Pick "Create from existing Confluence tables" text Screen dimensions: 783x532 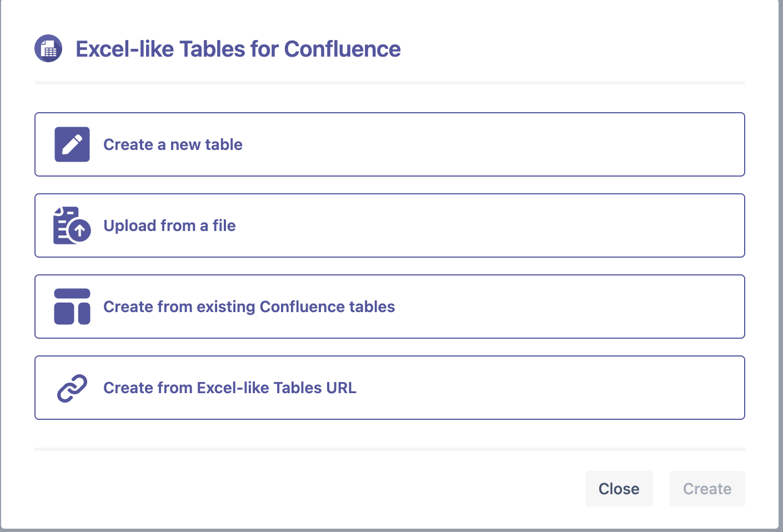pos(249,307)
